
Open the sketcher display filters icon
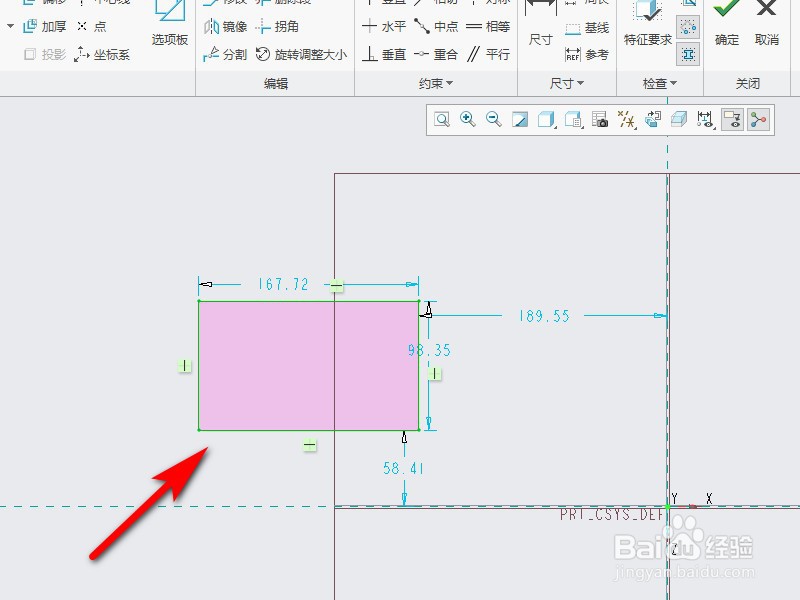coord(706,120)
